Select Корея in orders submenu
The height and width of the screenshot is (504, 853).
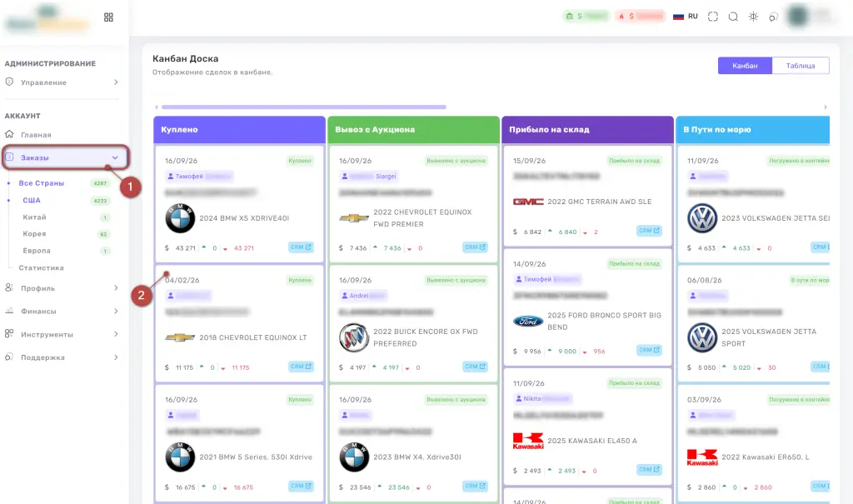pos(34,233)
